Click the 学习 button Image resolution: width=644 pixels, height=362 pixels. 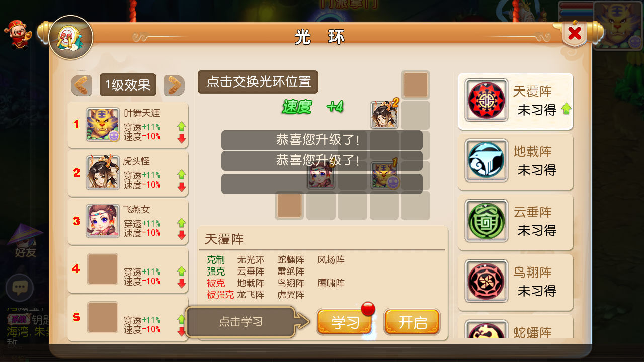click(x=345, y=322)
